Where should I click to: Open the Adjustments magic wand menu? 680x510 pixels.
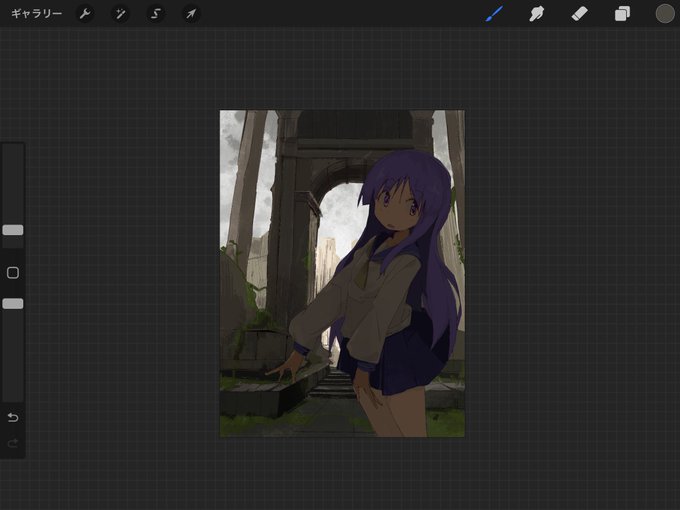[120, 14]
